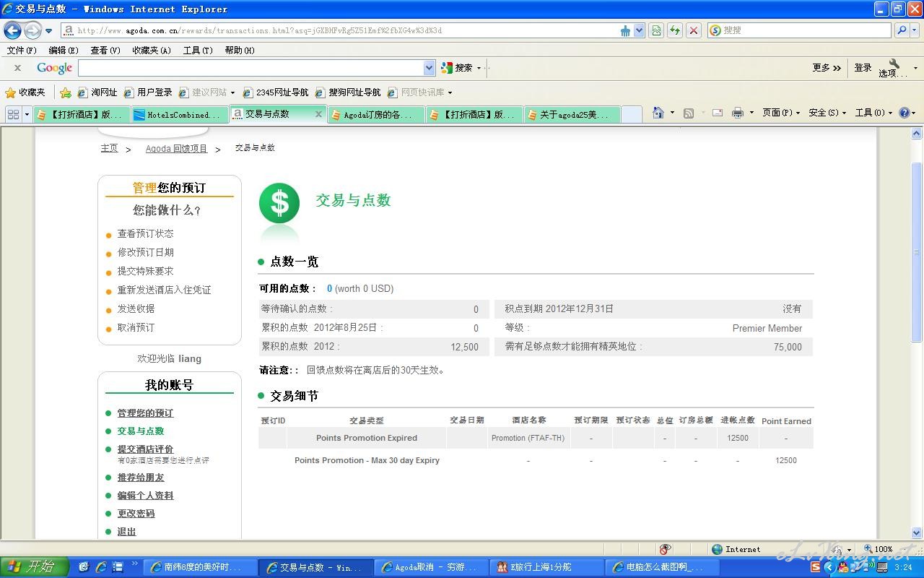Click the magnifier search button
924x578 pixels.
tap(901, 30)
